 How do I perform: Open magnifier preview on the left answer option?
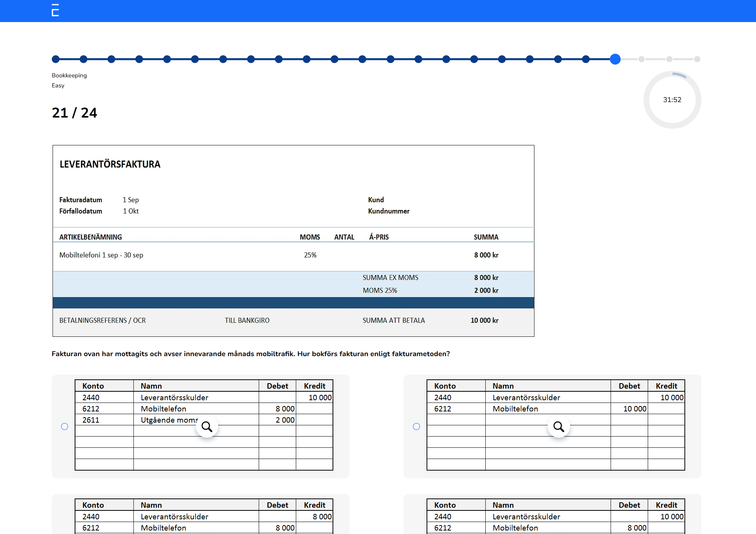pyautogui.click(x=207, y=426)
